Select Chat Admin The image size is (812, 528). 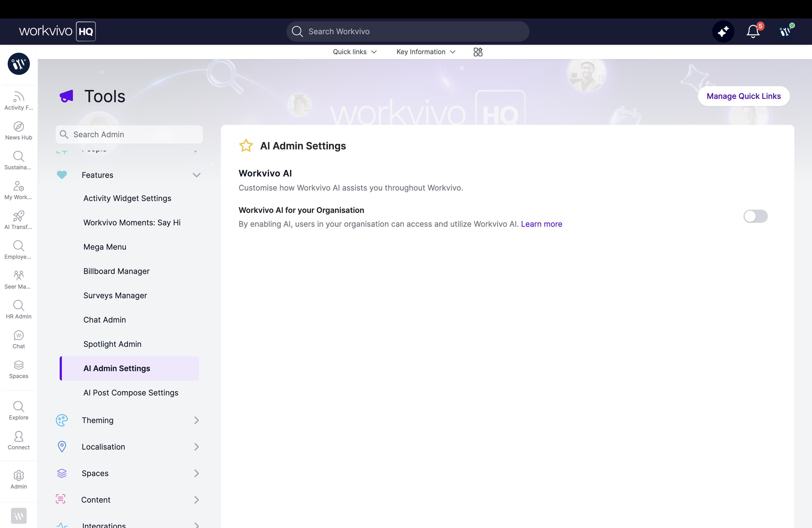(105, 320)
